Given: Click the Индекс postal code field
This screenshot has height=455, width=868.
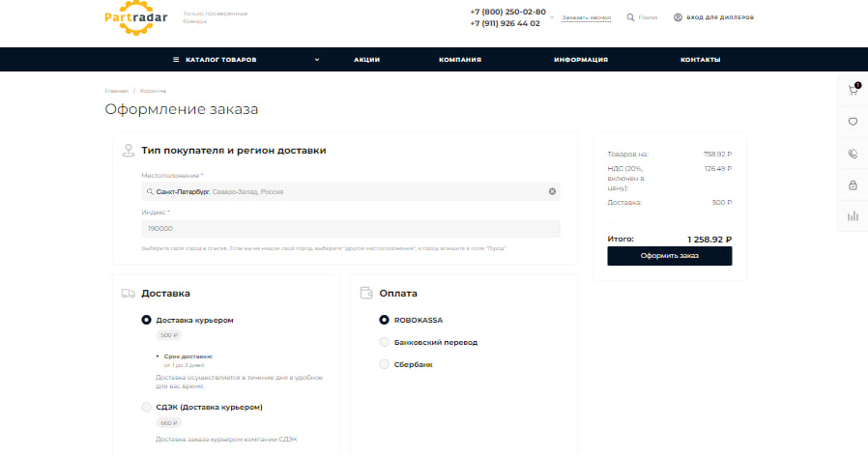Looking at the screenshot, I should point(351,228).
